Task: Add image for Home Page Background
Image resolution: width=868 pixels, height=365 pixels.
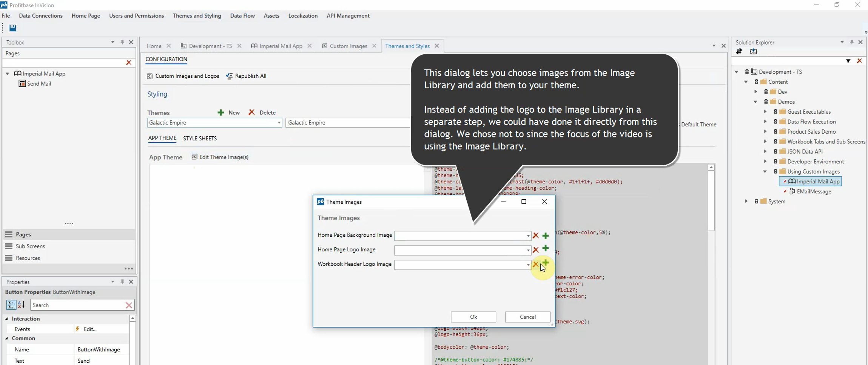Action: point(545,236)
